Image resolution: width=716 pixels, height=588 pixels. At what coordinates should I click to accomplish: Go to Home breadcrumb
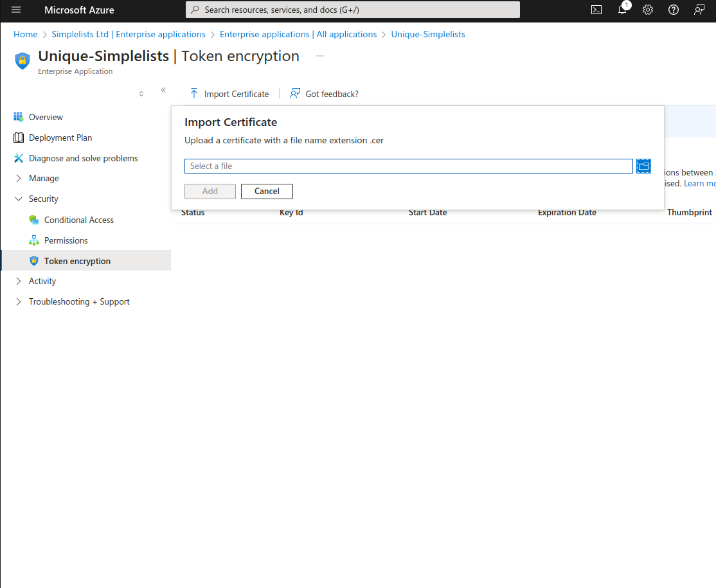26,34
